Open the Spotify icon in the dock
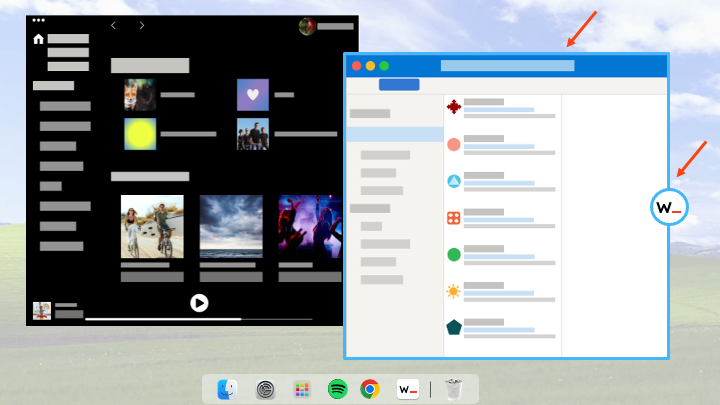The height and width of the screenshot is (405, 720). coord(338,389)
